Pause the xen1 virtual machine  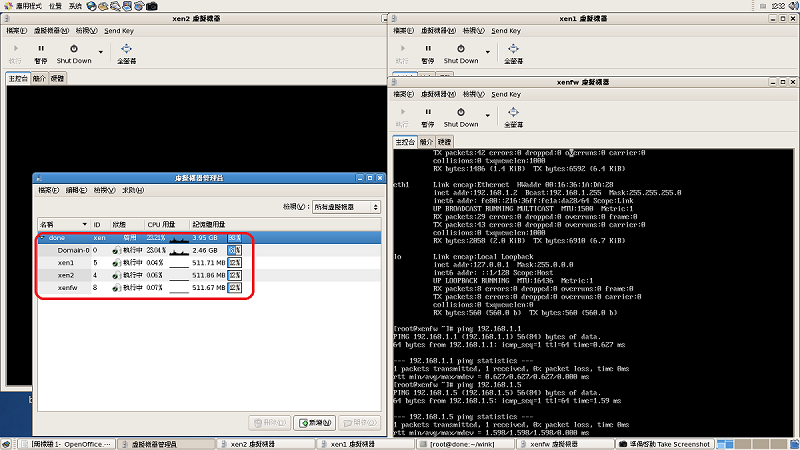click(428, 54)
